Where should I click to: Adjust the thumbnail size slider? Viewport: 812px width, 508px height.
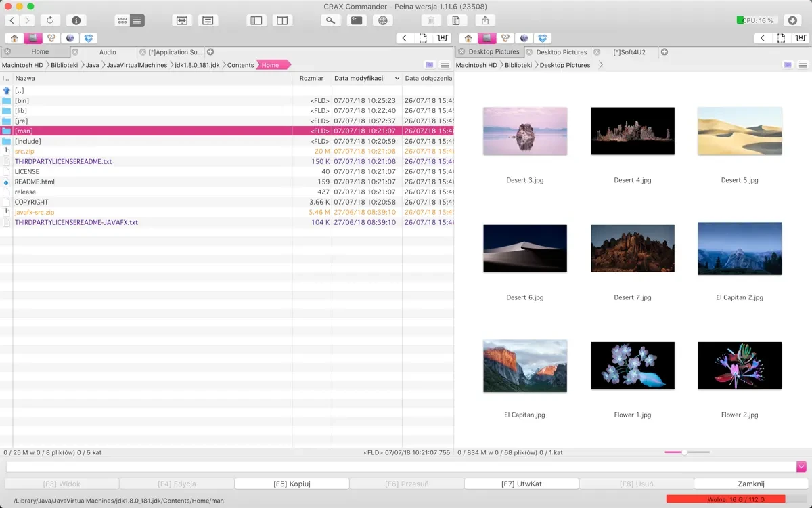685,452
